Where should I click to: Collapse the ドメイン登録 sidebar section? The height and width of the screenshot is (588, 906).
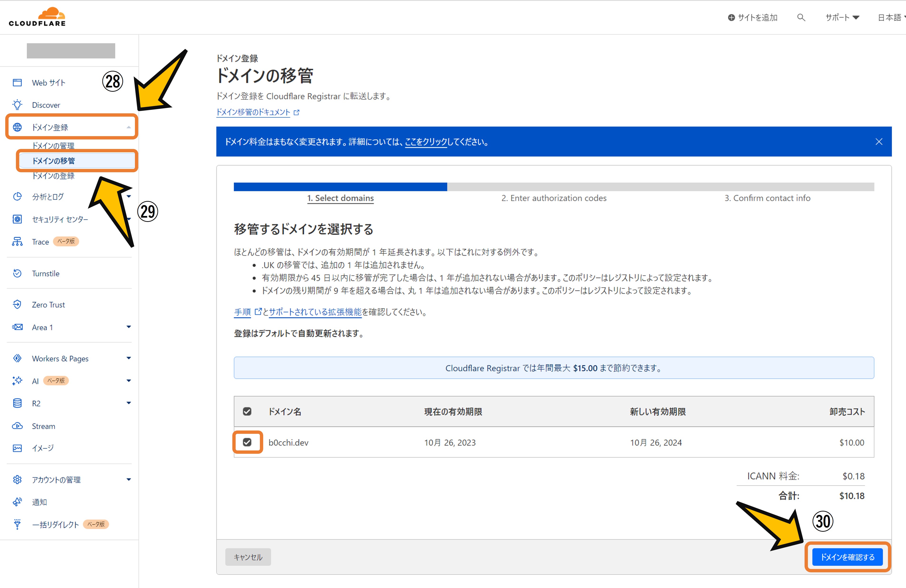point(129,127)
